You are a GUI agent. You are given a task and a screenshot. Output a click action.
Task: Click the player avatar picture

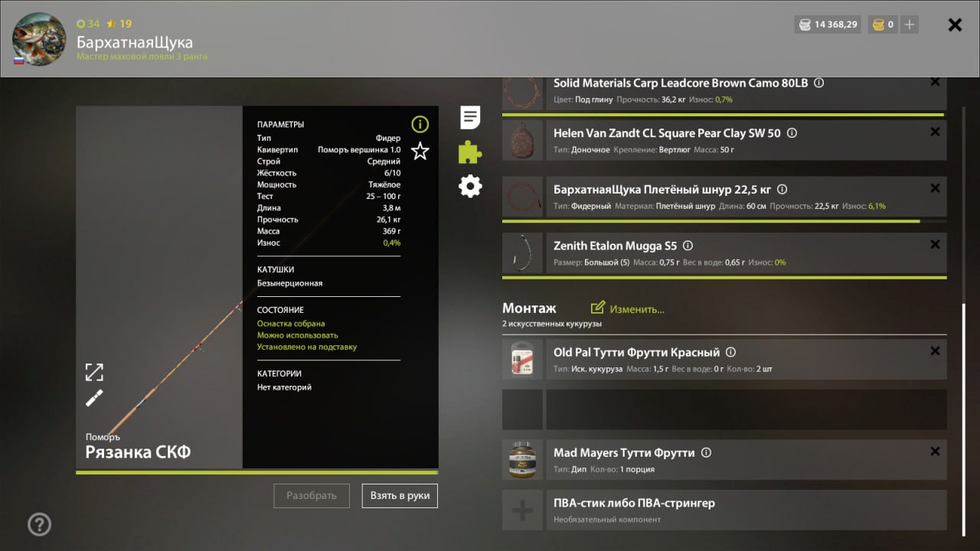(x=40, y=38)
